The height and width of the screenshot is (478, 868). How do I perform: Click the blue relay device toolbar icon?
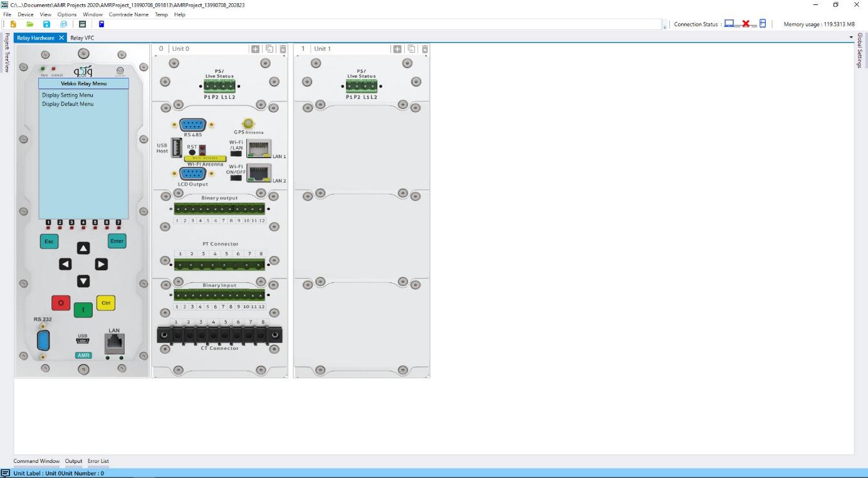tap(101, 24)
